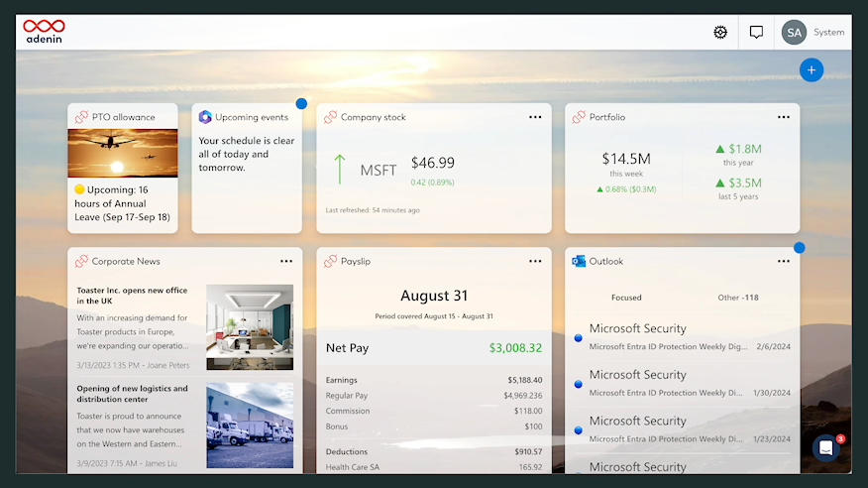Viewport: 868px width, 488px height.
Task: Open 'Opening of new logistics' headline
Action: point(133,394)
